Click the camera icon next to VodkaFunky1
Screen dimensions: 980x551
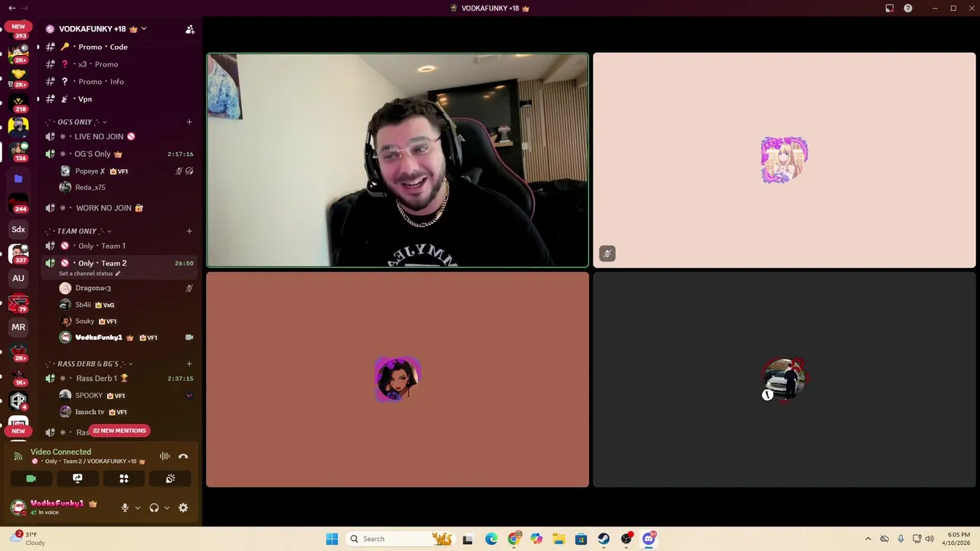pos(189,337)
